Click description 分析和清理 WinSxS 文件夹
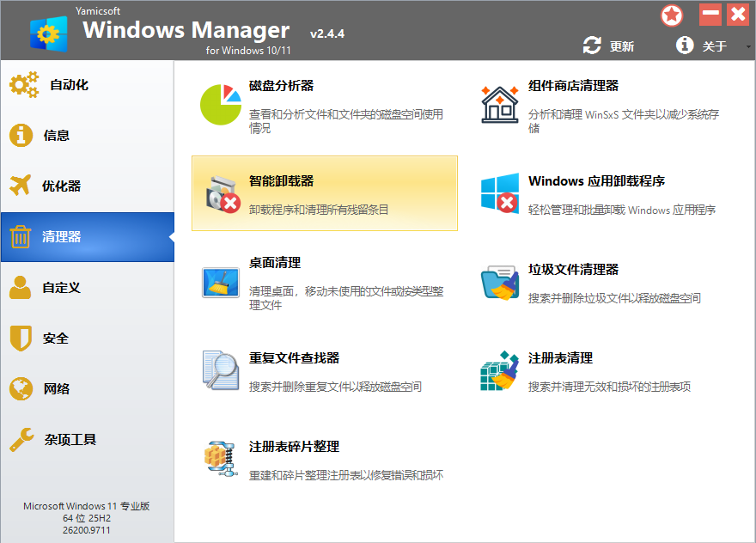Viewport: 756px width, 543px height. [624, 121]
